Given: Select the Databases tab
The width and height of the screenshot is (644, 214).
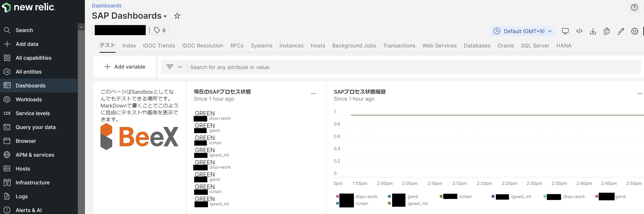Looking at the screenshot, I should (477, 46).
